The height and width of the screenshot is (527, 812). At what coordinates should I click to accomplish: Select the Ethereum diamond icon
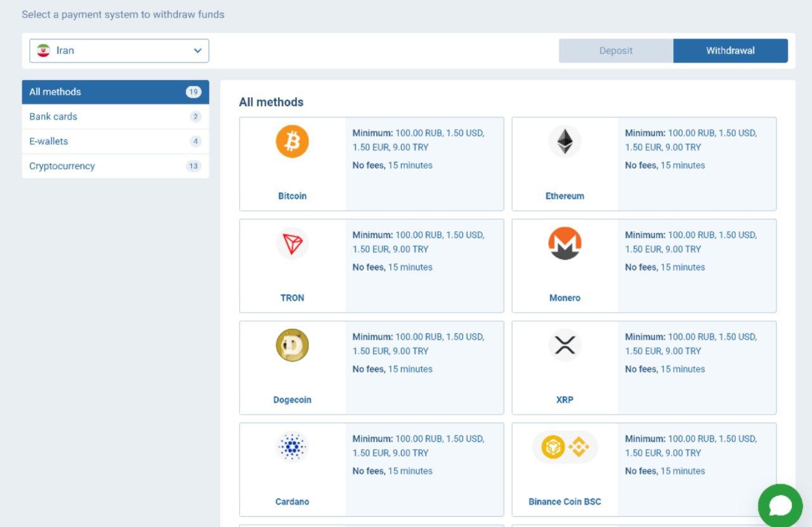pos(565,141)
